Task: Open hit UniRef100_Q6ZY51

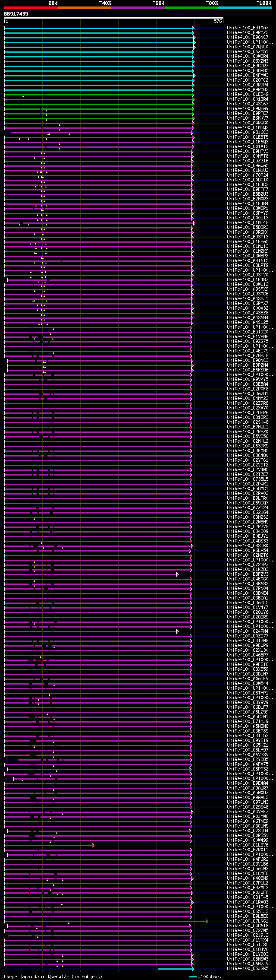Action: click(248, 51)
